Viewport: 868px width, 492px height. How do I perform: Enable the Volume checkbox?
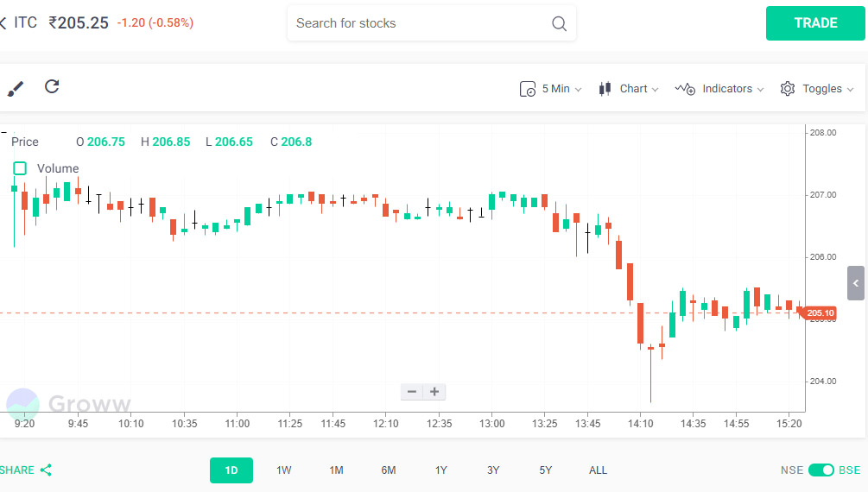pyautogui.click(x=20, y=168)
